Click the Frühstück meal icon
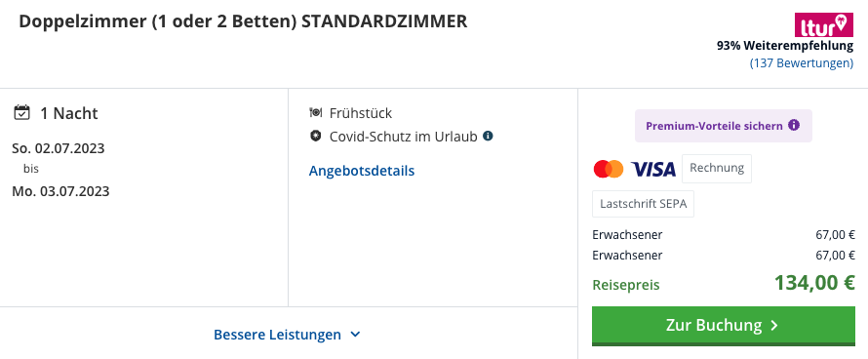 pyautogui.click(x=316, y=113)
